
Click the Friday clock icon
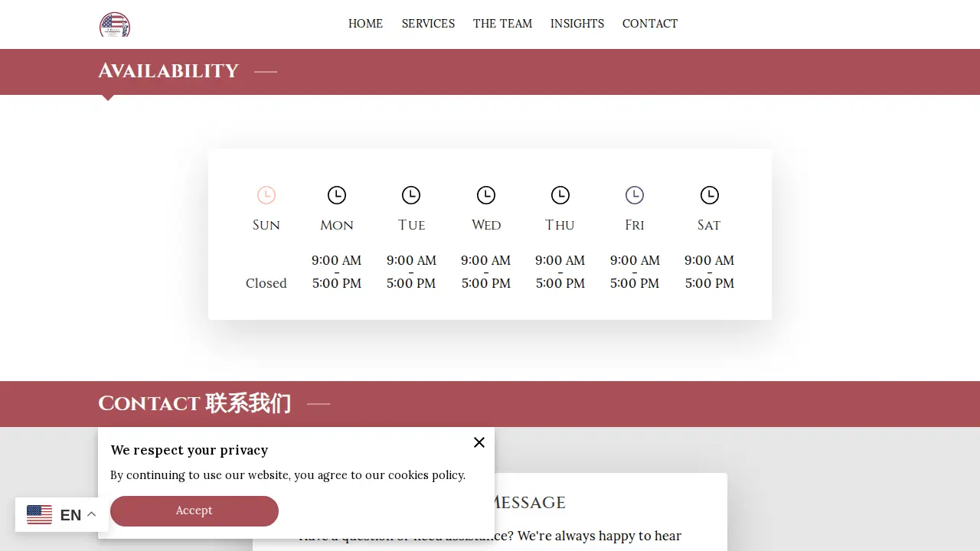tap(635, 195)
